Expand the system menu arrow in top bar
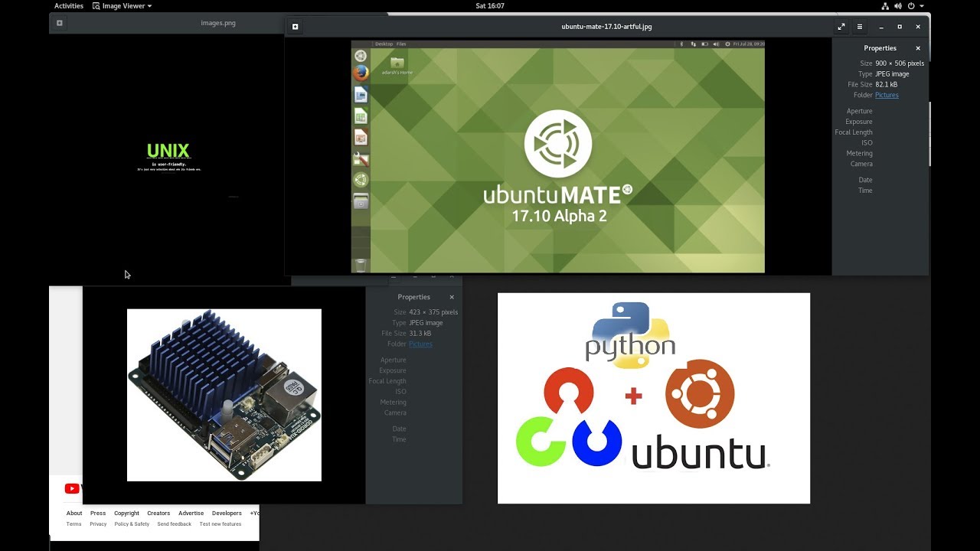Viewport: 980px width, 551px height. (x=922, y=5)
